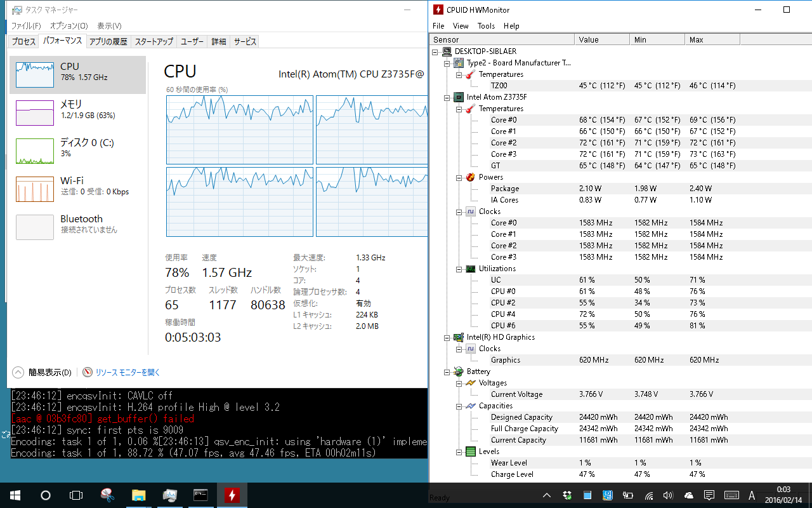Select the ディスク 0 (C:) performance item
Screen dimensions: 812x508
78,151
